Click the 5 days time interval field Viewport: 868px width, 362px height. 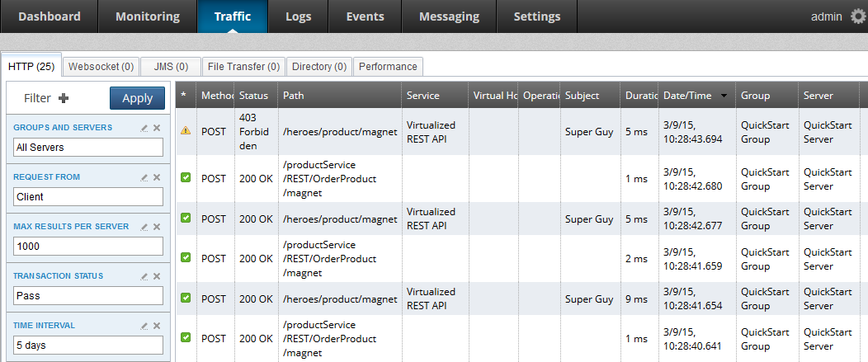tap(88, 345)
